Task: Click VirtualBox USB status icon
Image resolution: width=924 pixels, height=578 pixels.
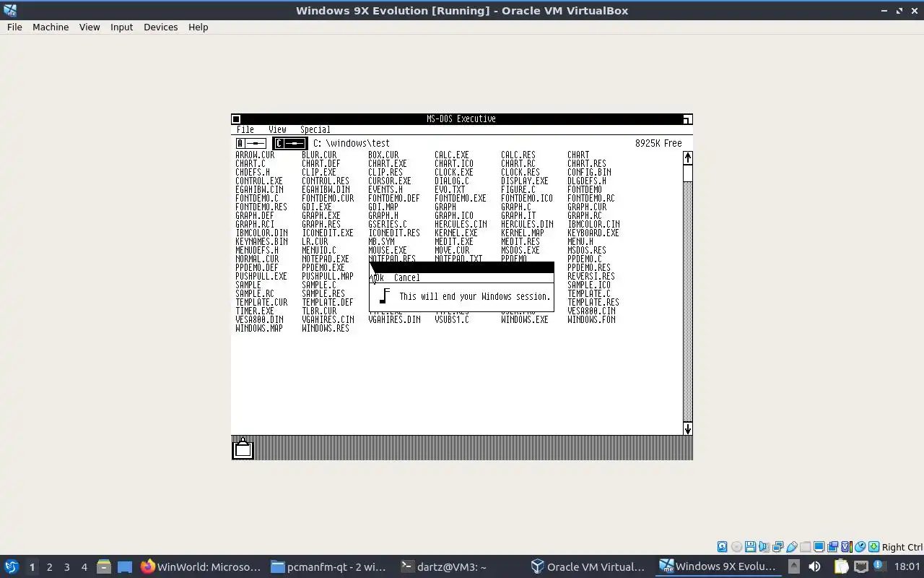Action: tap(791, 547)
